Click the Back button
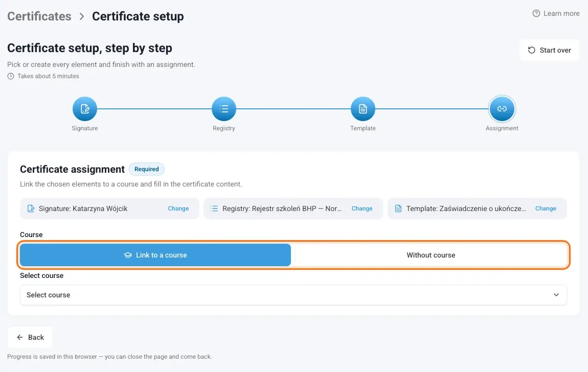 click(30, 337)
